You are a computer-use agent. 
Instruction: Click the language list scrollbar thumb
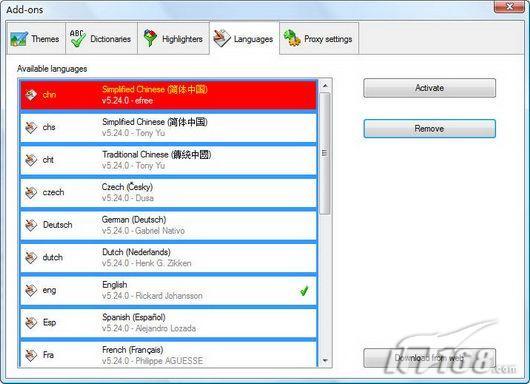pyautogui.click(x=325, y=153)
